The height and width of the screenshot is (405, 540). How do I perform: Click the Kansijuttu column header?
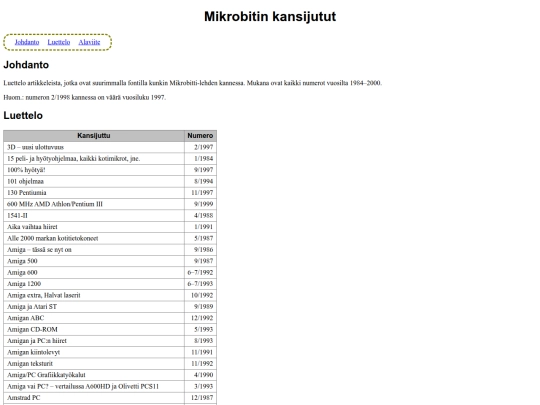(x=94, y=136)
